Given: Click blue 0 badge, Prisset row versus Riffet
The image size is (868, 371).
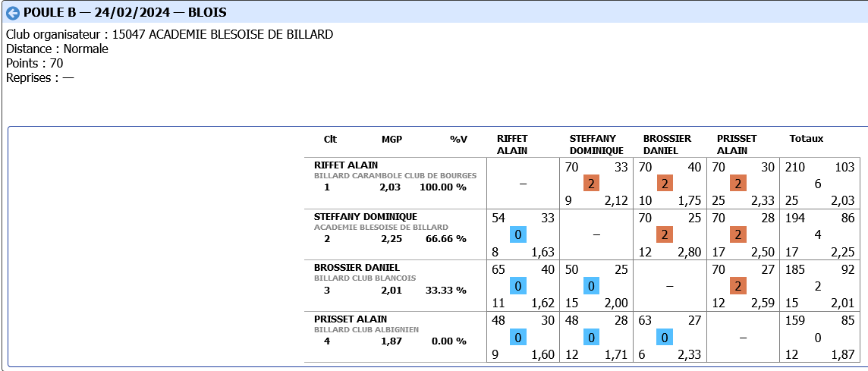Looking at the screenshot, I should click(x=518, y=337).
